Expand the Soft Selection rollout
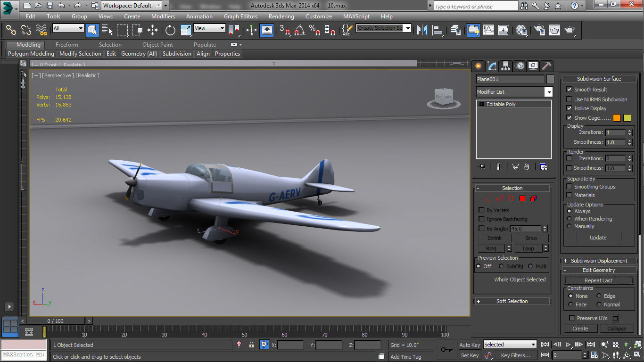 512,301
